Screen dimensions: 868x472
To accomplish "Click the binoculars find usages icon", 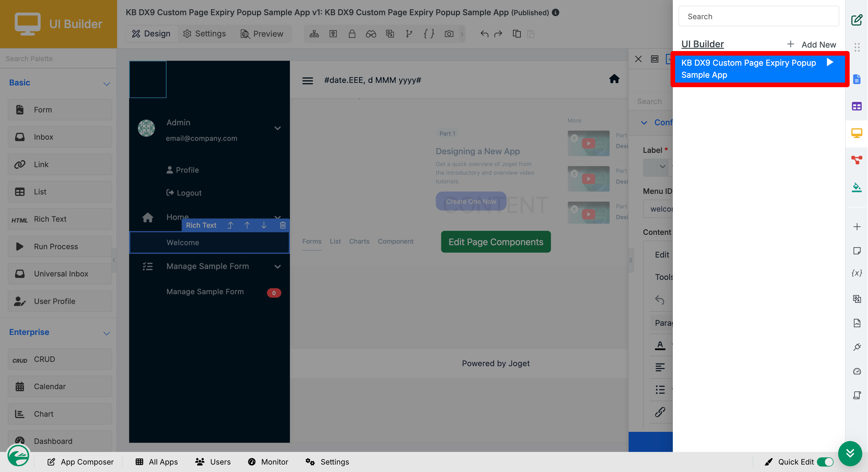I will pos(371,34).
